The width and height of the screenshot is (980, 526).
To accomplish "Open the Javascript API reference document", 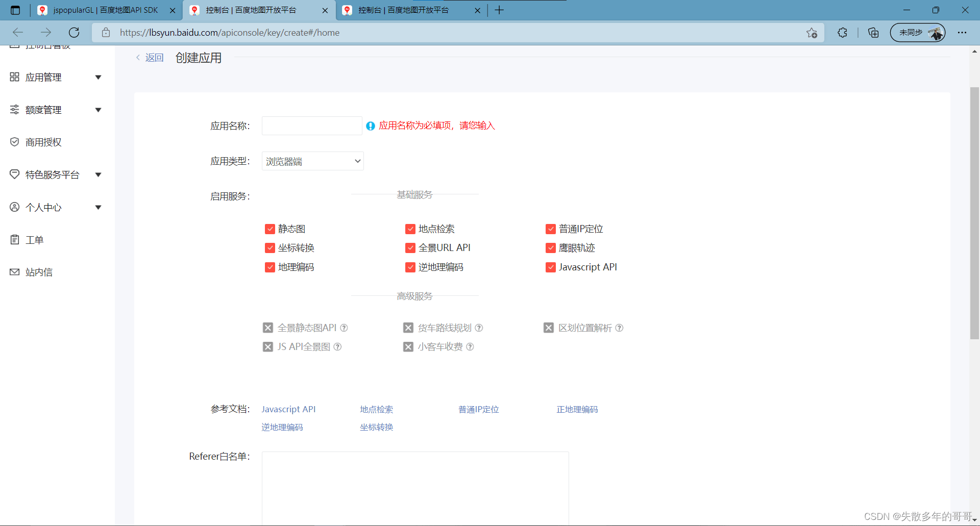I will point(288,409).
